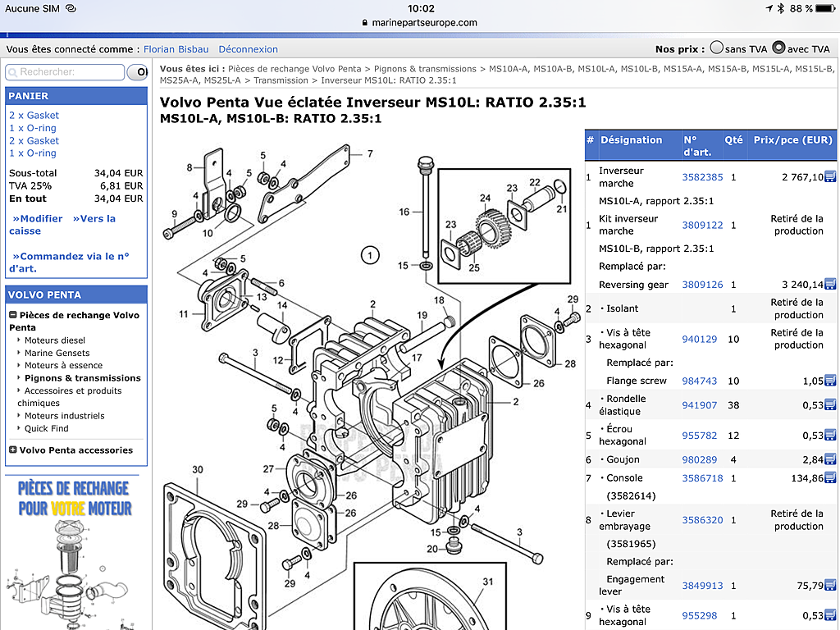Open part number 3586320 link

pyautogui.click(x=702, y=520)
